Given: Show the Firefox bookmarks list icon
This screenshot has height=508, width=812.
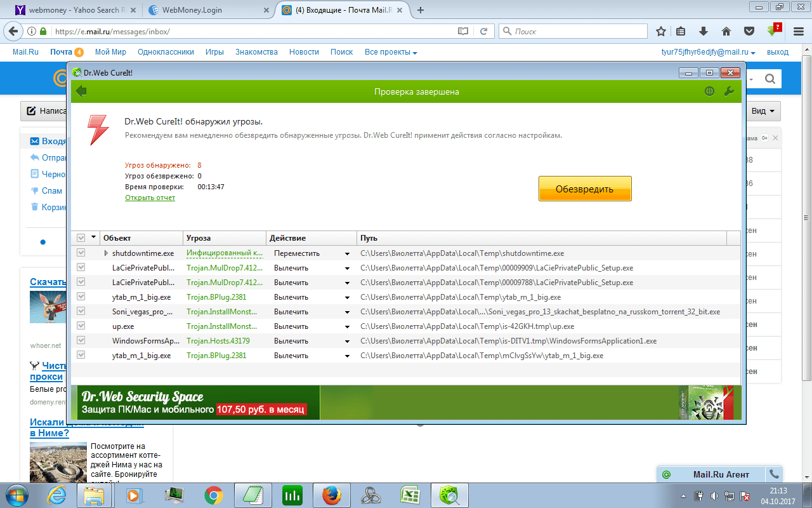Looking at the screenshot, I should click(681, 31).
